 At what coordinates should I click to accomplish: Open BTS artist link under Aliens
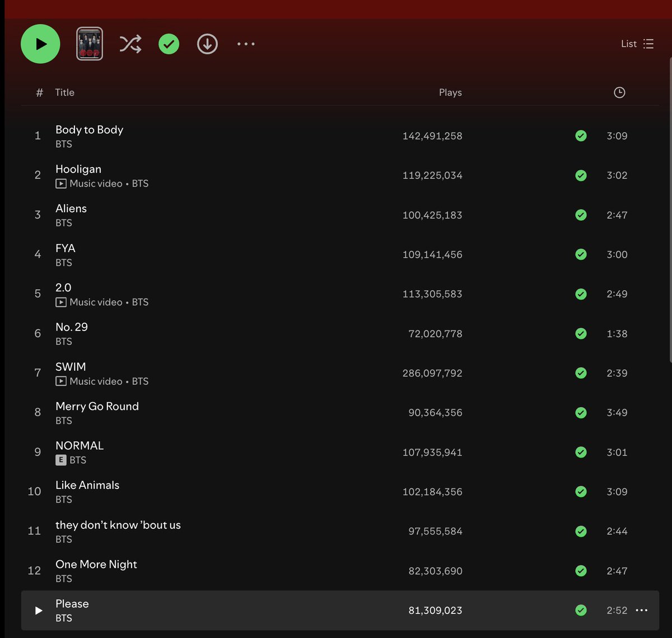coord(64,223)
